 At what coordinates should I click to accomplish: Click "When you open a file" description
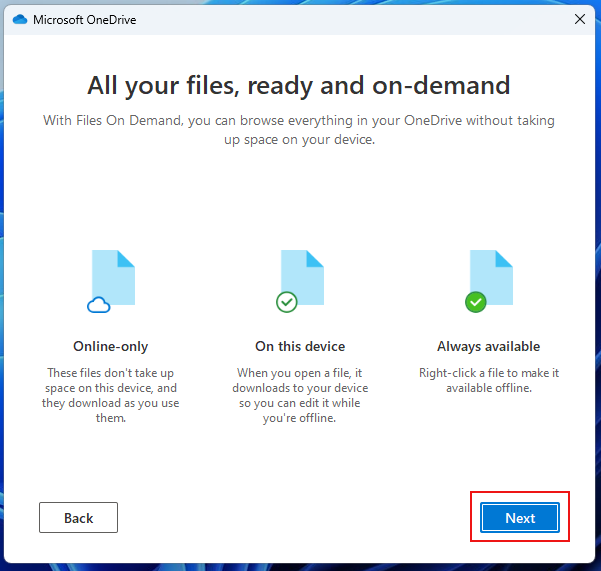click(x=300, y=395)
